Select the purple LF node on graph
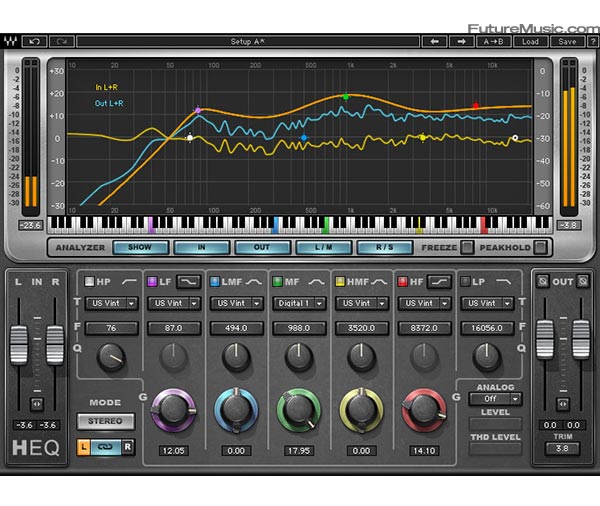 coord(198,110)
